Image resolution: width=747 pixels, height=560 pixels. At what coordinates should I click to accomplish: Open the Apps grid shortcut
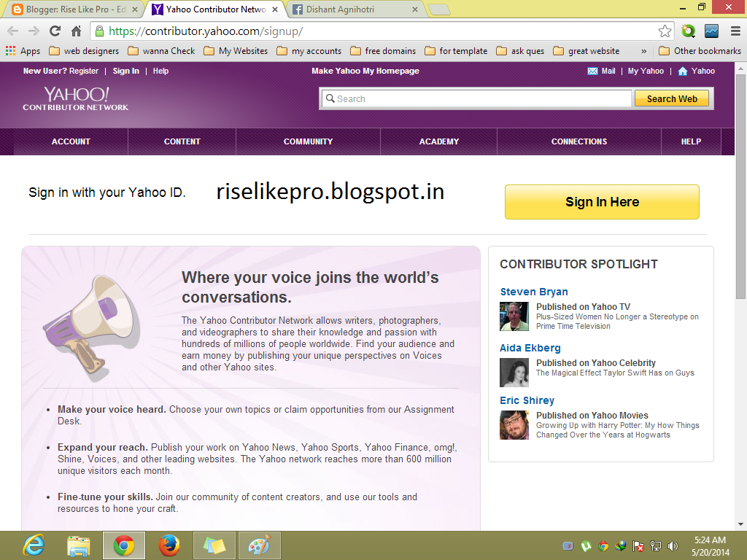(23, 51)
